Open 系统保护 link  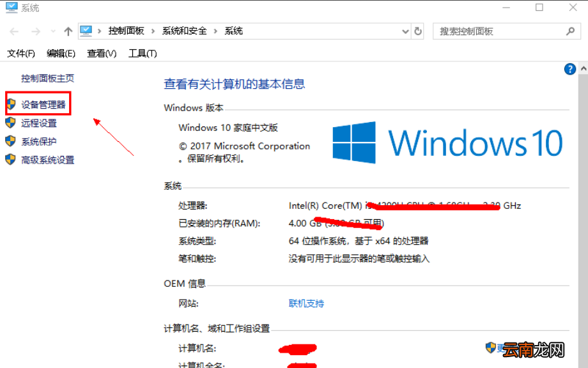click(x=39, y=142)
